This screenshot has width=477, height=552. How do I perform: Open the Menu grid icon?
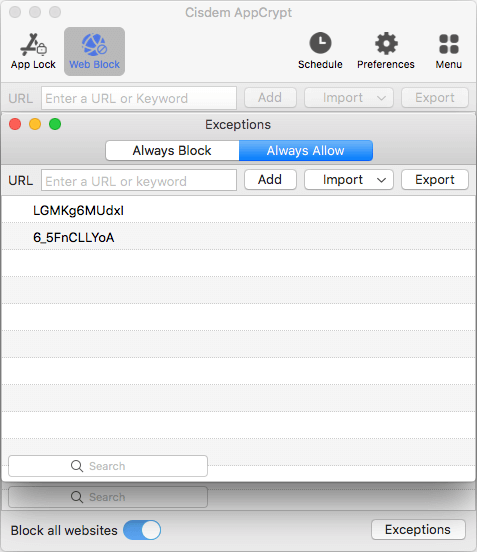click(449, 44)
